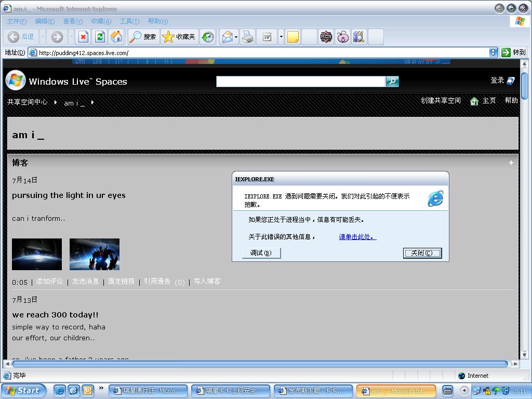The width and height of the screenshot is (532, 399).
Task: Click the GAME toolbar icon
Action: (x=326, y=37)
